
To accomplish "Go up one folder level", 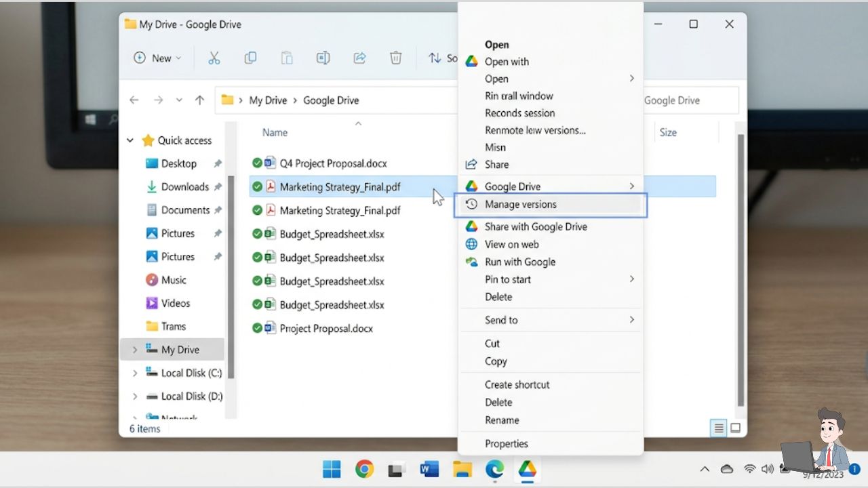I will point(199,100).
